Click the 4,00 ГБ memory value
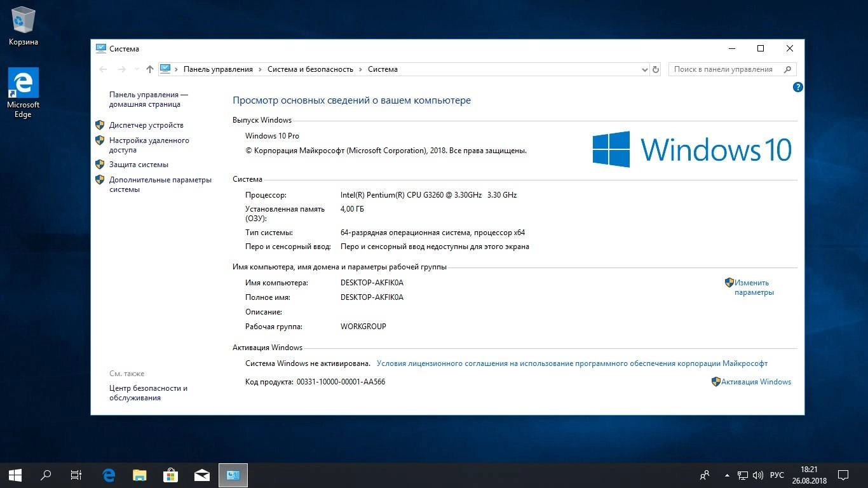The image size is (868, 488). coord(352,209)
